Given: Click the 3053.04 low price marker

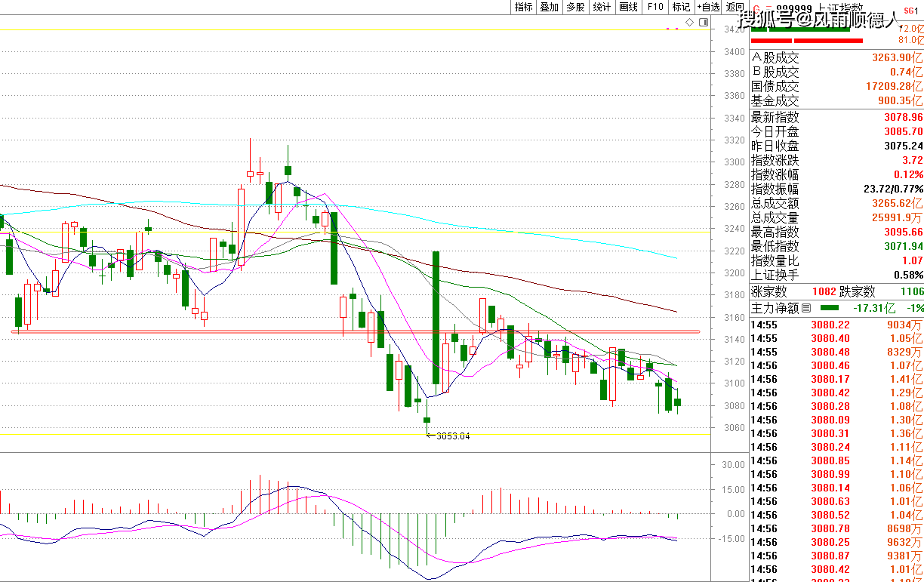Looking at the screenshot, I should (x=453, y=436).
